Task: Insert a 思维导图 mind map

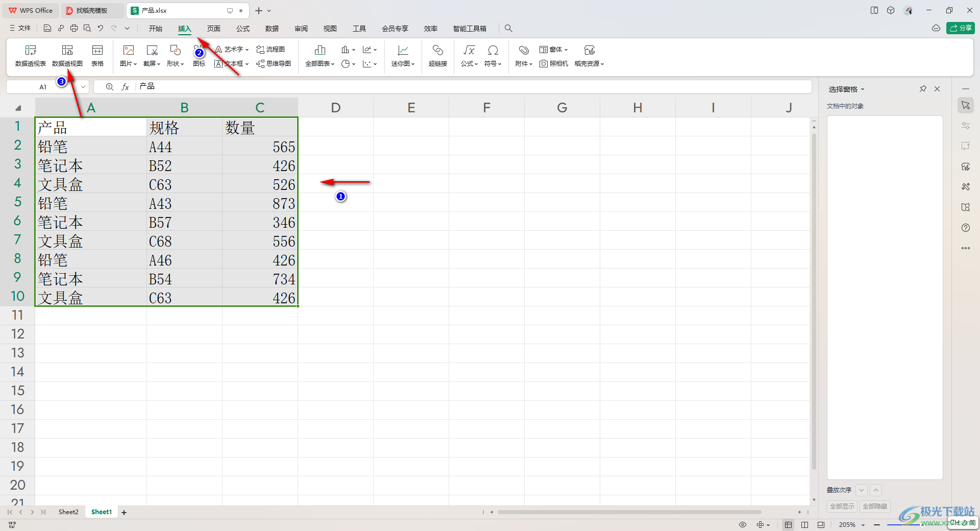Action: [274, 64]
